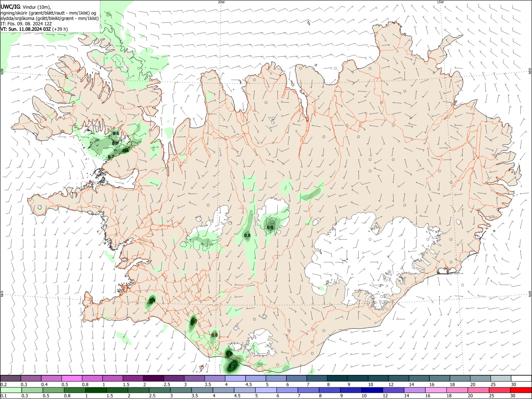
Task: Click the 2.3 precipitation value on south coast
Action: click(232, 367)
